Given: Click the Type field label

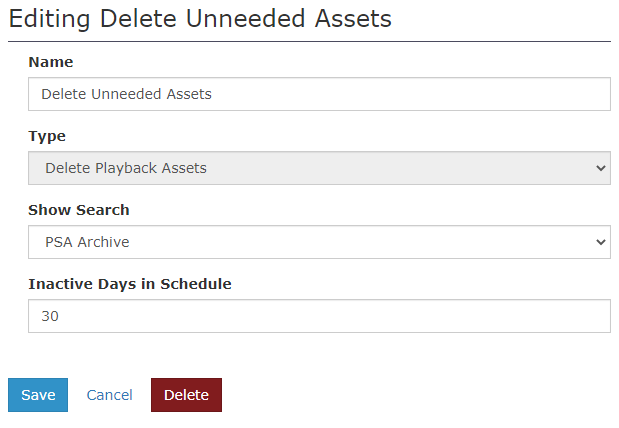Looking at the screenshot, I should 47,136.
